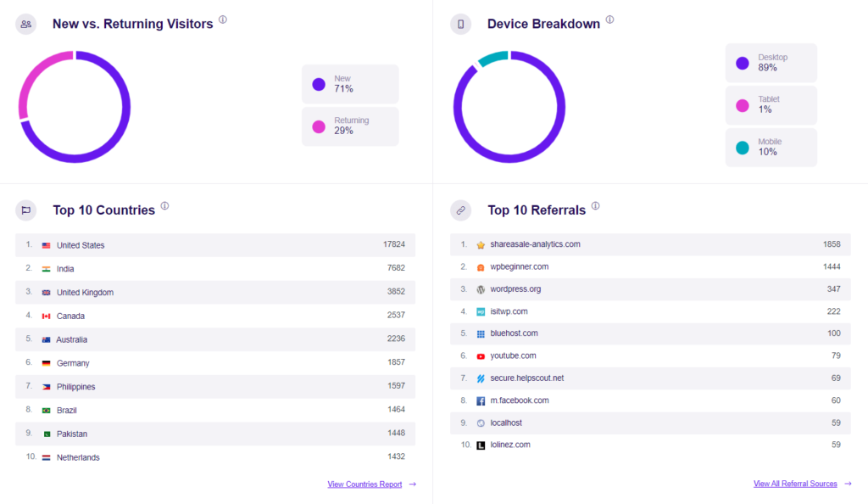
Task: Click the link chain icon beside Top 10 Referrals
Action: pyautogui.click(x=460, y=210)
